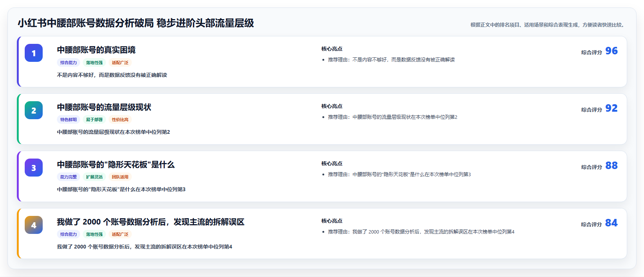
Task: Click the score value 84
Action: pos(611,223)
